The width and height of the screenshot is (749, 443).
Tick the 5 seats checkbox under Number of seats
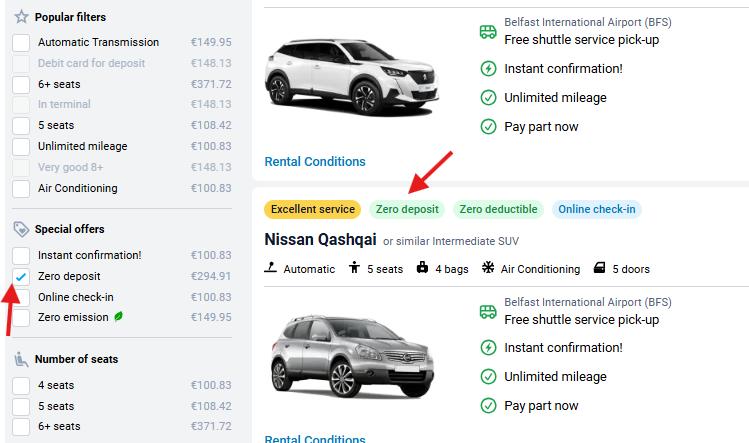21,407
